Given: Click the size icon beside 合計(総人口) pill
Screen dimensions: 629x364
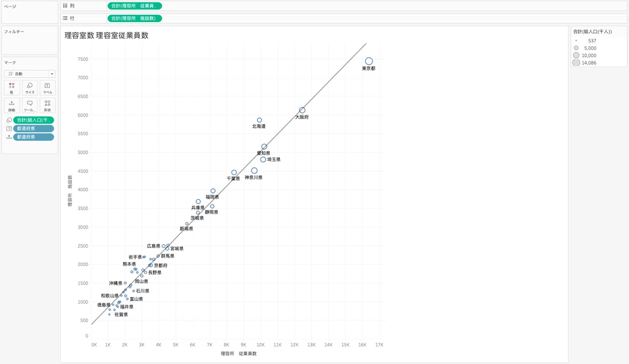Looking at the screenshot, I should pos(9,120).
